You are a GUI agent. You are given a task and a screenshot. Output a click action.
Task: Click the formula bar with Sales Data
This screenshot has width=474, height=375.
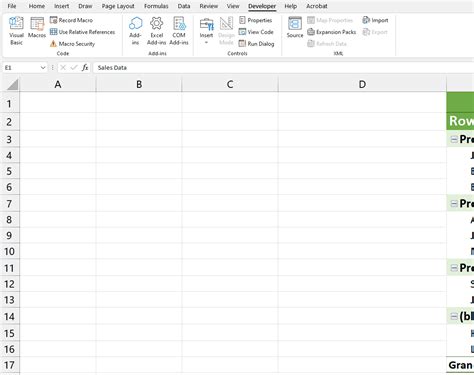283,68
